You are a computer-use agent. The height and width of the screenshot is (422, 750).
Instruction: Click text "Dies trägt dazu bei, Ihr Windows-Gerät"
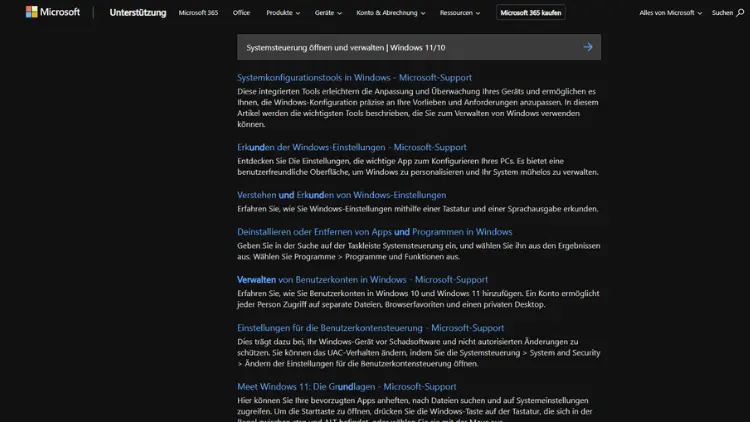[419, 353]
